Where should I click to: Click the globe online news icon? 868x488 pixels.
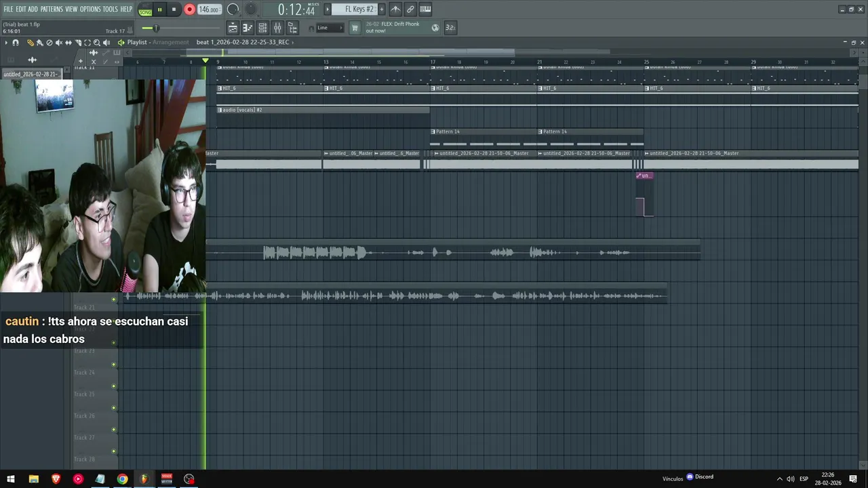(435, 28)
